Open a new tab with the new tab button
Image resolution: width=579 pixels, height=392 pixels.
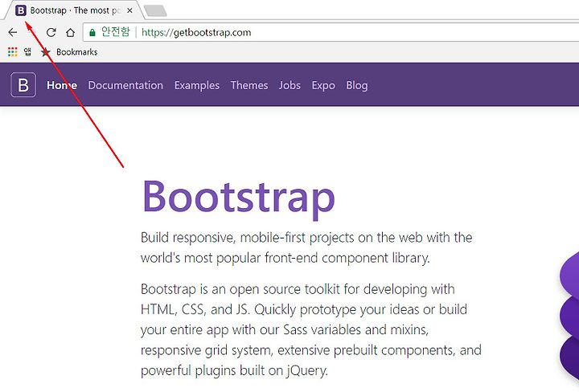155,11
